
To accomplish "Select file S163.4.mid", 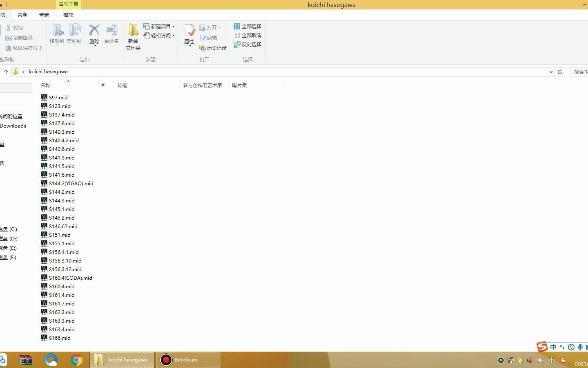I will [x=58, y=329].
